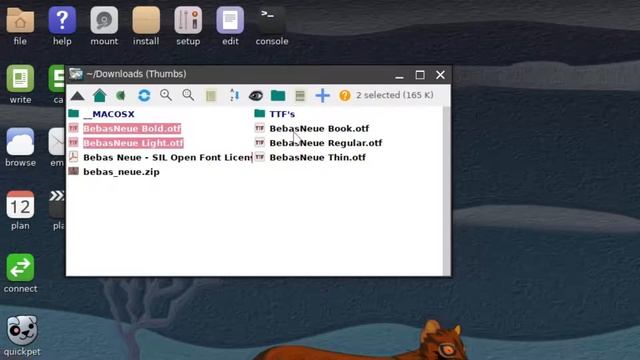Refresh the Downloads directory listing
640x360 pixels.
144,96
